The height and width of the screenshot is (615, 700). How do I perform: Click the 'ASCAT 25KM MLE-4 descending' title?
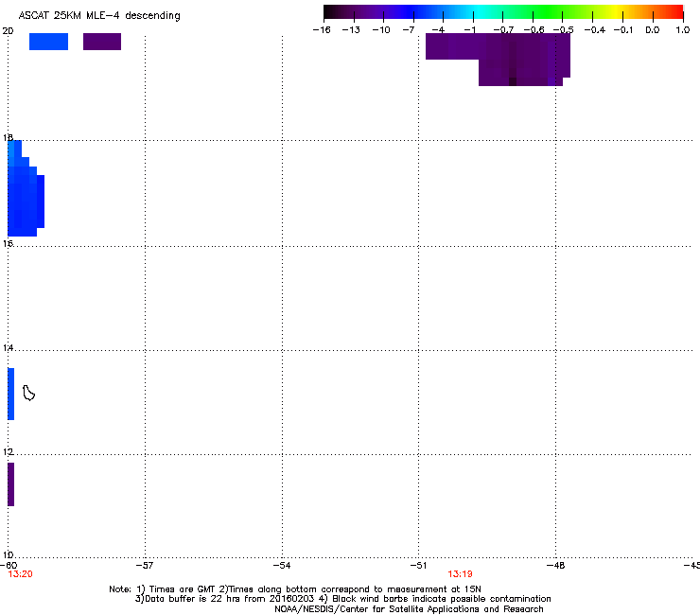[99, 16]
